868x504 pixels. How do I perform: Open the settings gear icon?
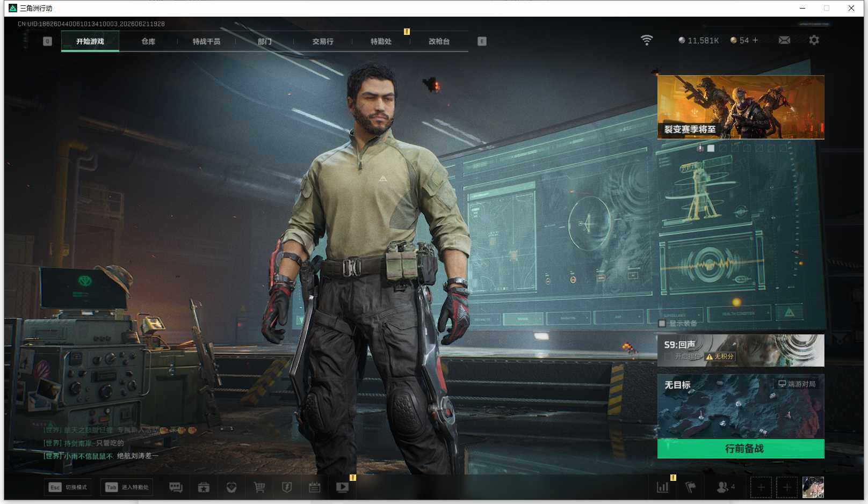click(x=814, y=40)
